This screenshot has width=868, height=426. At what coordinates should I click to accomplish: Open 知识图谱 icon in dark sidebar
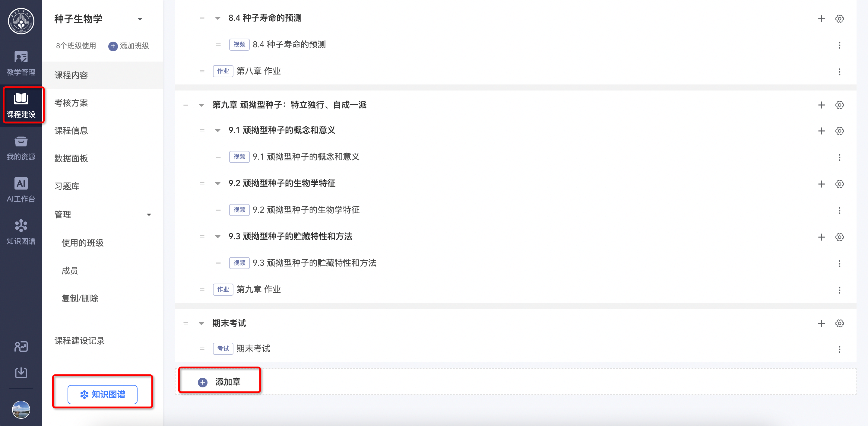(21, 225)
